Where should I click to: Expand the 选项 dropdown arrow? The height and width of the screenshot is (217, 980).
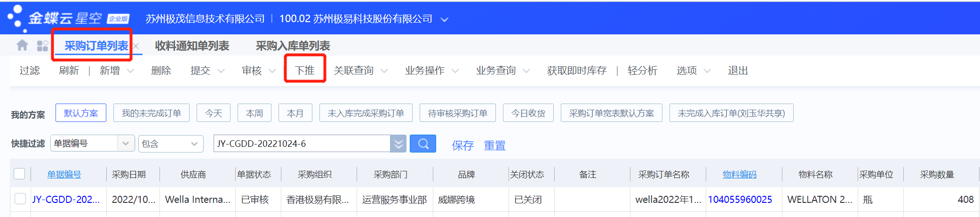[707, 71]
